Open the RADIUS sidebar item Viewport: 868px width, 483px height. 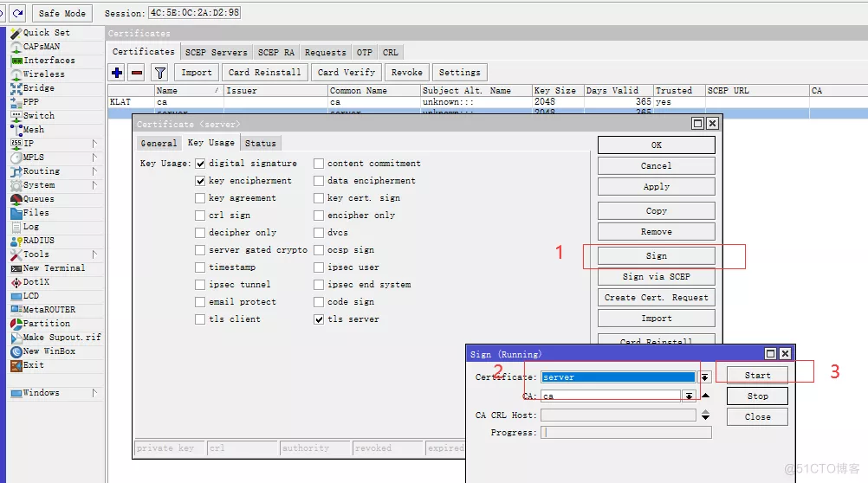(x=38, y=241)
